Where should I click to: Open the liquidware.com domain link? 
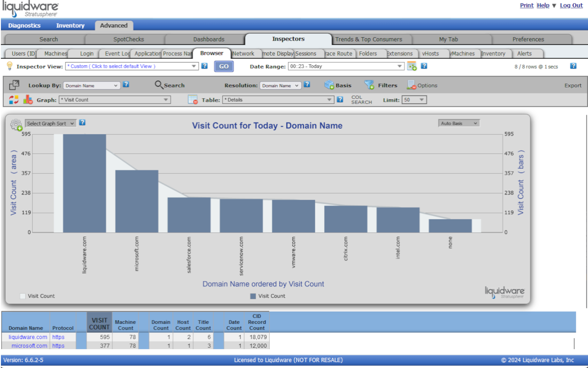pos(28,337)
